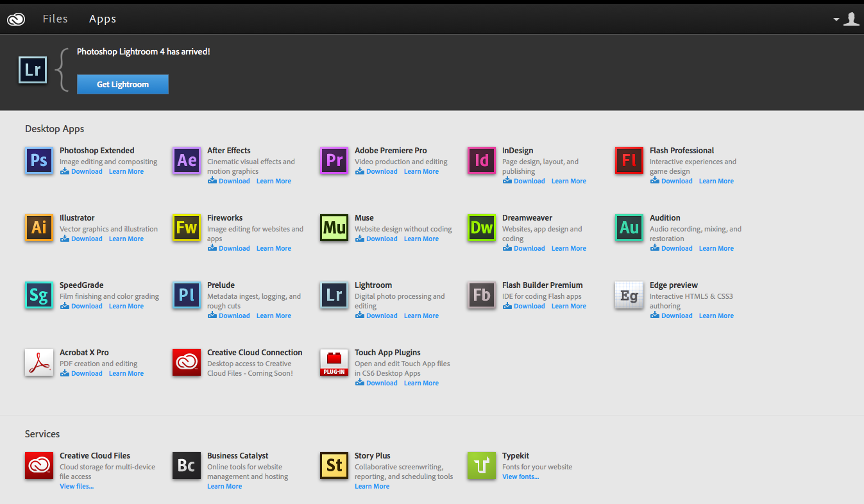Download Flash Builder Premium

click(x=524, y=306)
